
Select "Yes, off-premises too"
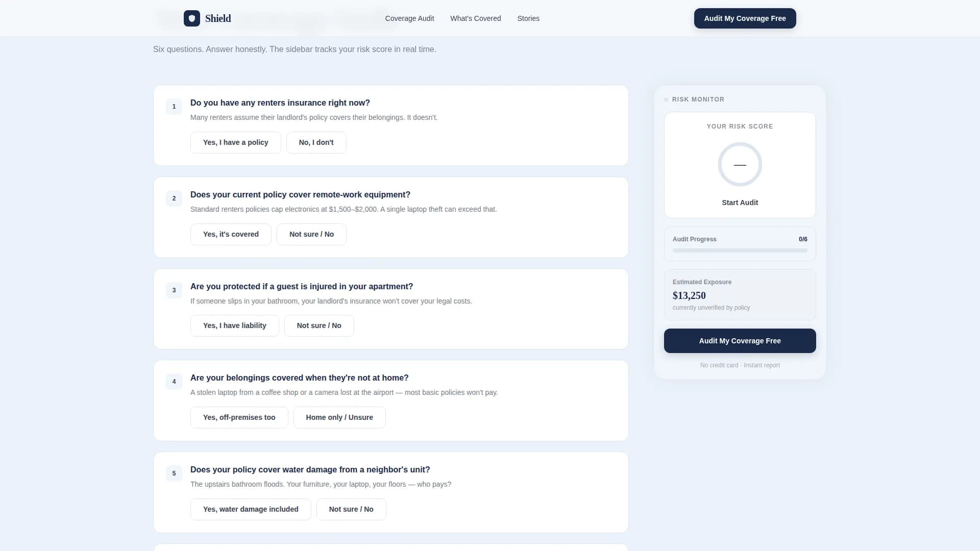239,417
